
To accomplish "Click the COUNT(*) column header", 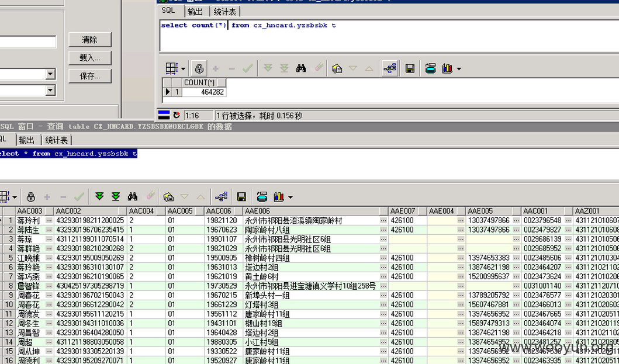I will coord(205,82).
